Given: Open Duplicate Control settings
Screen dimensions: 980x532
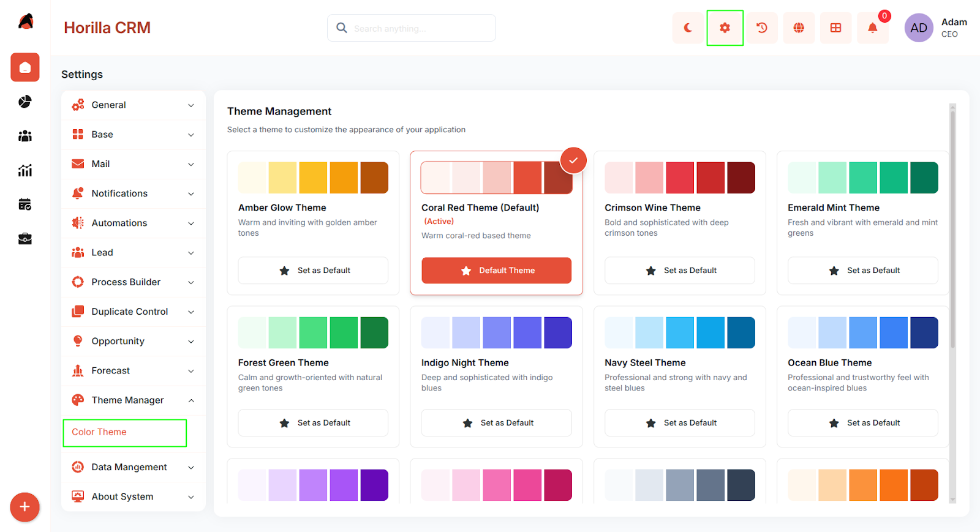Looking at the screenshot, I should (x=134, y=312).
